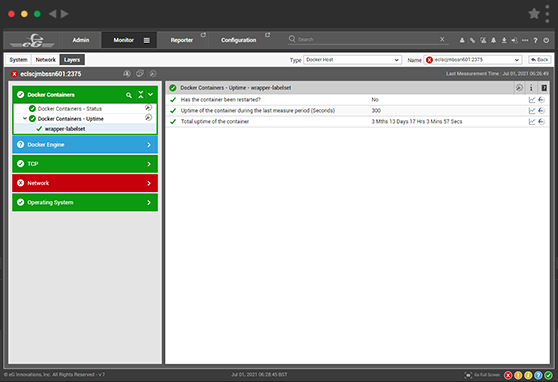Click yellow minor alarm status icon
The width and height of the screenshot is (558, 382).
528,375
